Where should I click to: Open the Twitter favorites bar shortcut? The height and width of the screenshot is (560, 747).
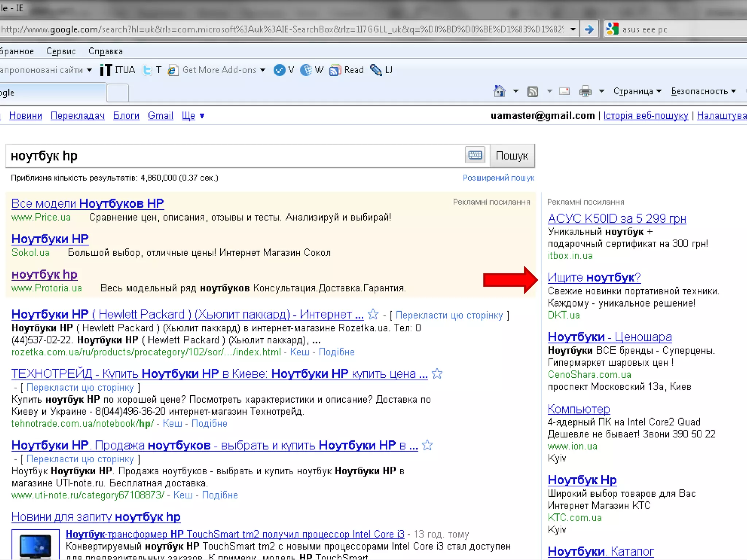coord(147,70)
